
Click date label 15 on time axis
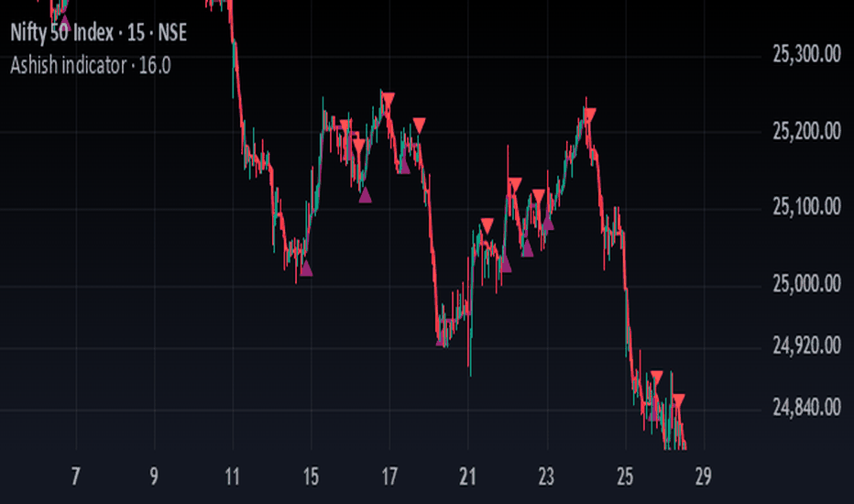311,477
